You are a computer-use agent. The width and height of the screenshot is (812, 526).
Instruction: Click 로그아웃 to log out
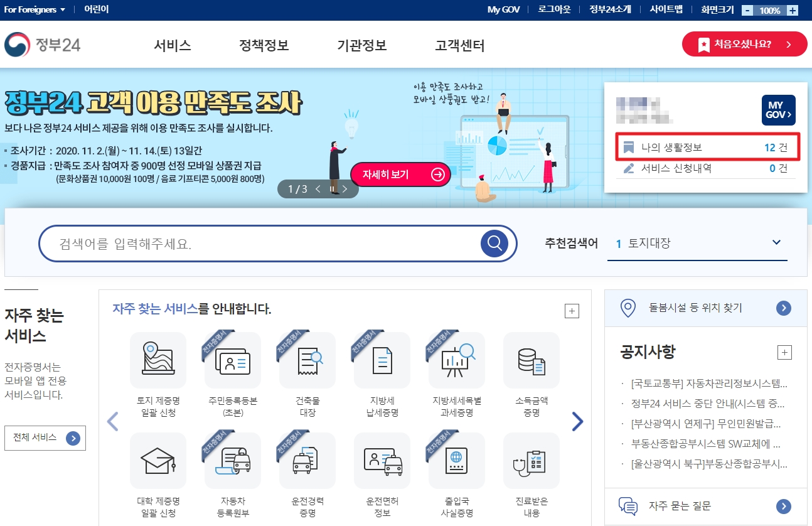point(555,10)
